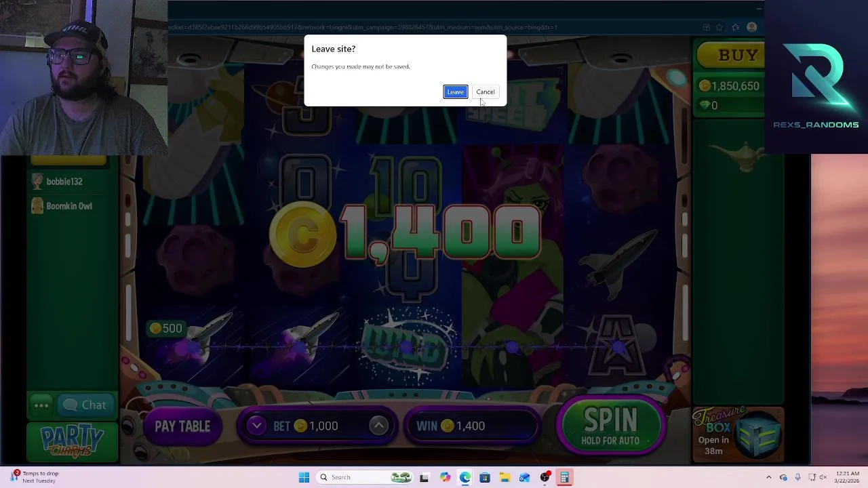
Task: Open Outlook from the taskbar
Action: (524, 477)
